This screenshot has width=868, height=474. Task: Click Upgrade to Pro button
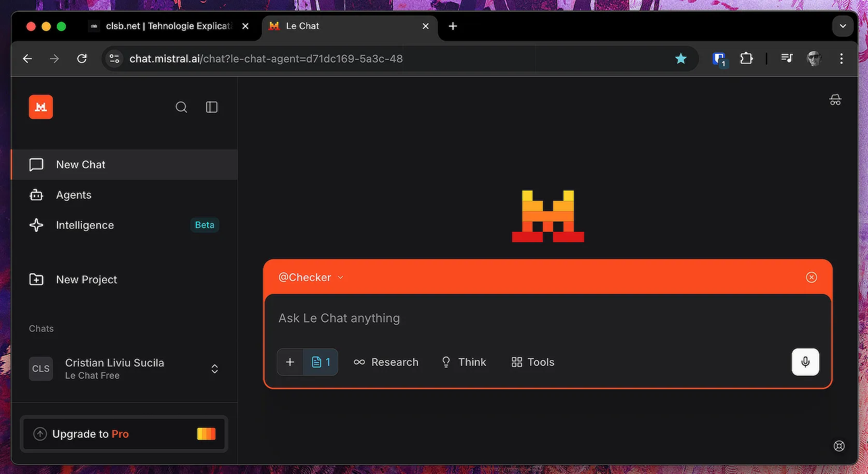click(124, 434)
